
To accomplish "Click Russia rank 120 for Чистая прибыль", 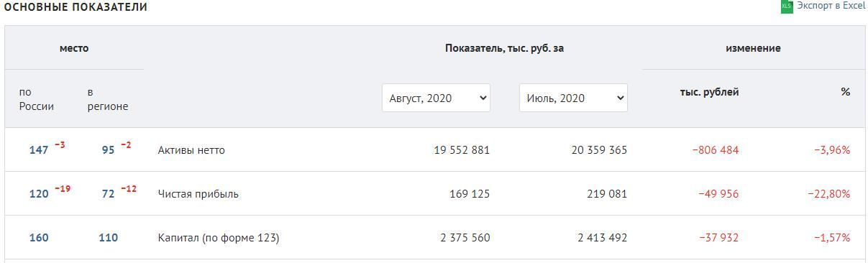I will [x=39, y=194].
